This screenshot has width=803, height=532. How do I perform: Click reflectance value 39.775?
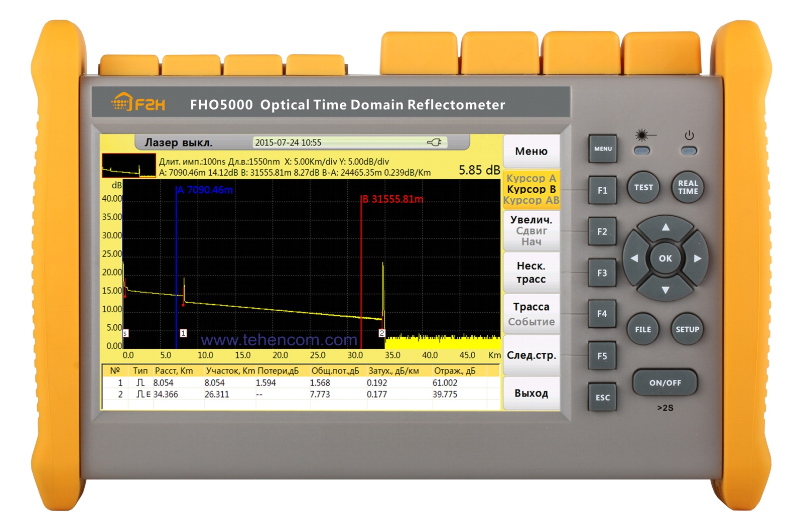[x=445, y=394]
